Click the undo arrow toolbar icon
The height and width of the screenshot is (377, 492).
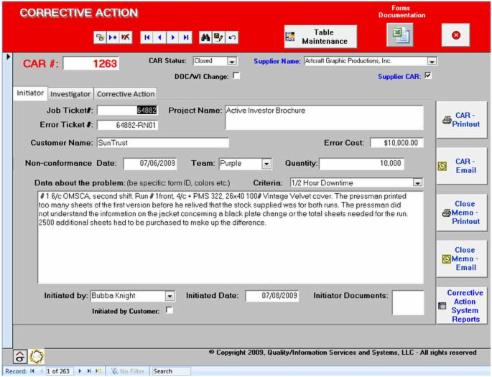(232, 37)
